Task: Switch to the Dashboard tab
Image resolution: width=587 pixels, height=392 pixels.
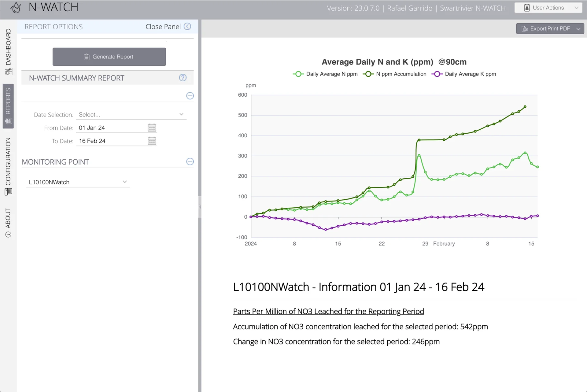Action: tap(8, 51)
